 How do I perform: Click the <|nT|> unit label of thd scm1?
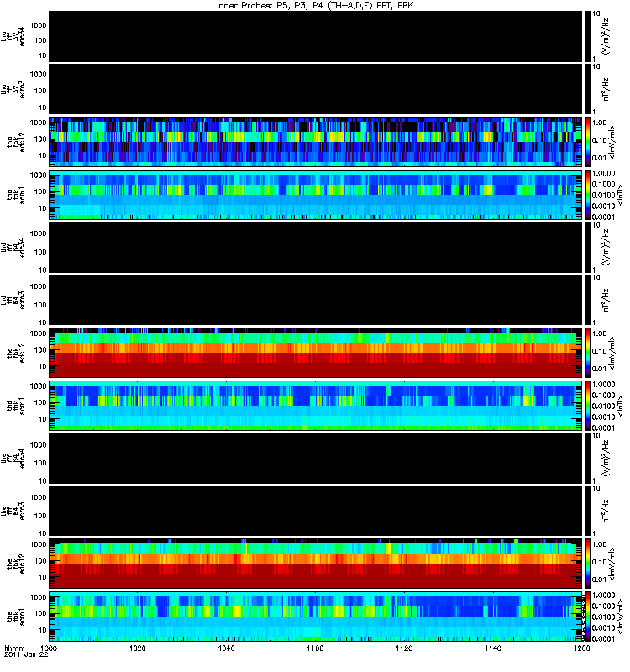point(620,406)
